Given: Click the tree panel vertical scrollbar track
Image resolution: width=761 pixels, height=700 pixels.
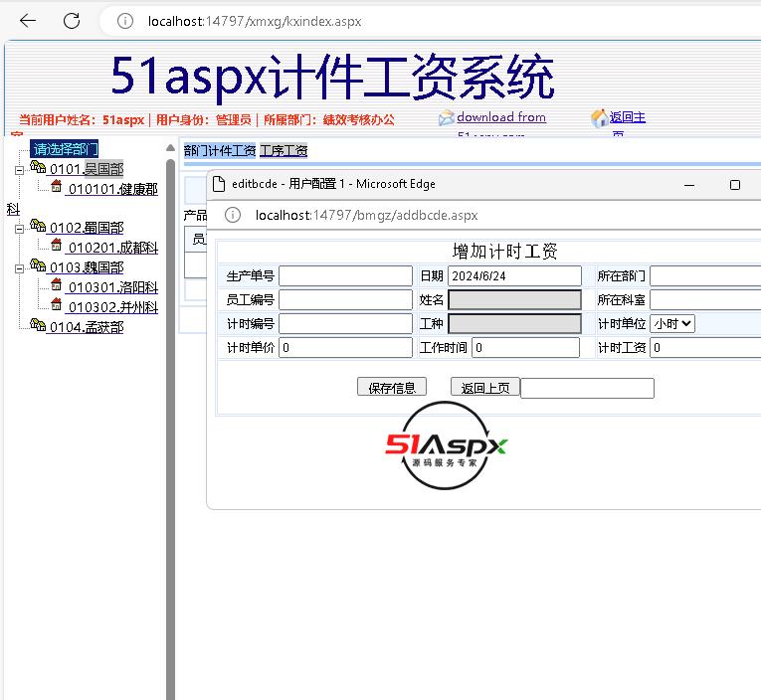Looking at the screenshot, I should click(170, 430).
